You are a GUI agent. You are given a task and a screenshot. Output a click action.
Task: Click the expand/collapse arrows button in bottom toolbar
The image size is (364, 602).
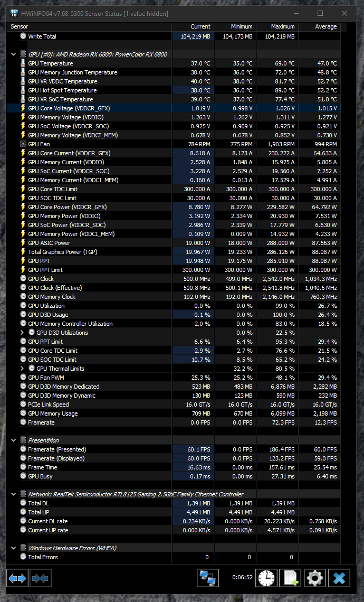click(x=17, y=578)
